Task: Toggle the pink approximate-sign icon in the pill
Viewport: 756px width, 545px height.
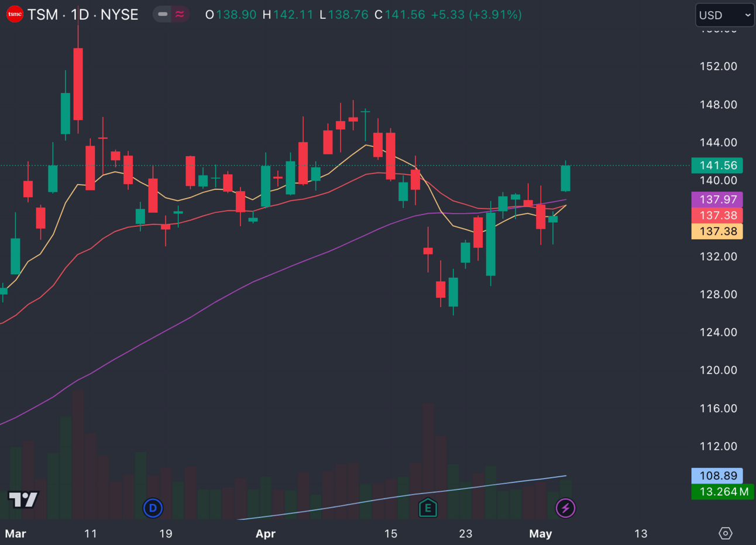Action: [180, 14]
